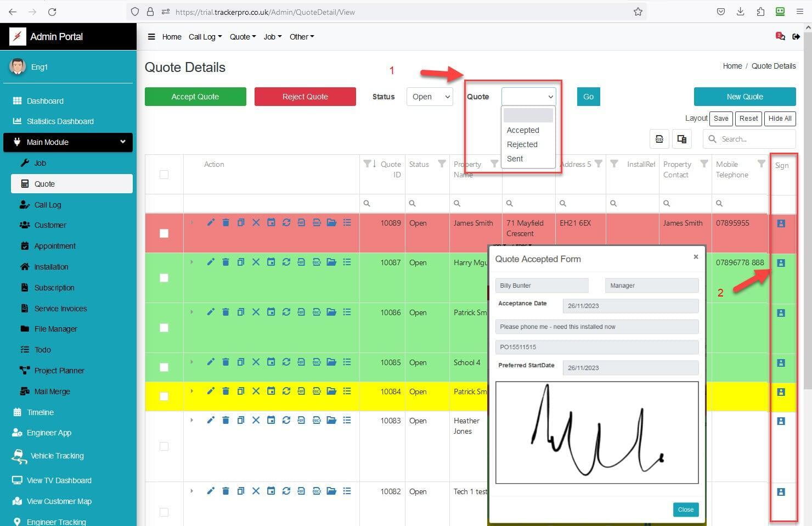Open the Call Log menu in top navigation
The height and width of the screenshot is (526, 812).
pyautogui.click(x=205, y=37)
